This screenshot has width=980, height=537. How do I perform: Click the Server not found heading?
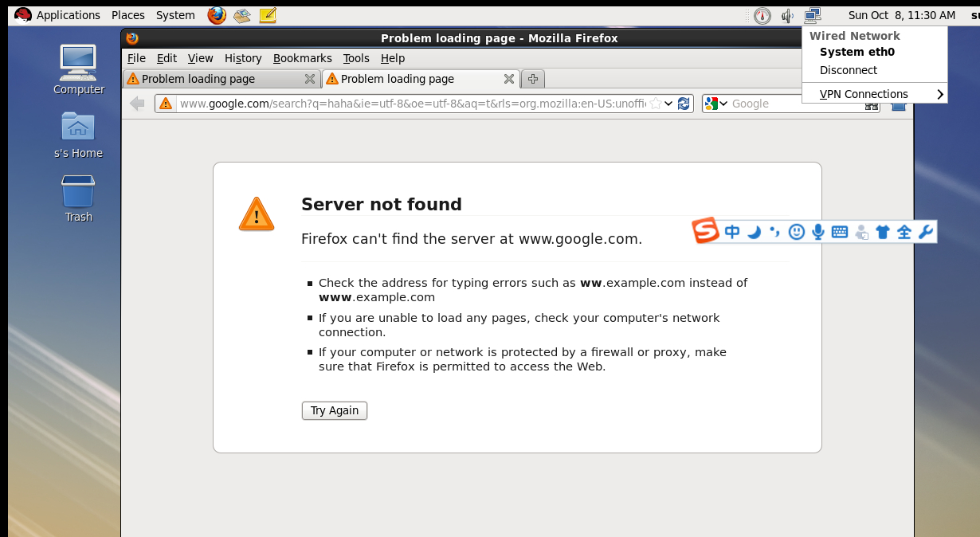click(x=382, y=205)
